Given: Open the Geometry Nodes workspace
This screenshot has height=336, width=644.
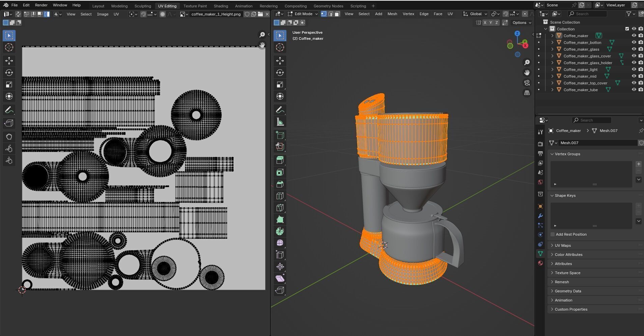Looking at the screenshot, I should [328, 6].
